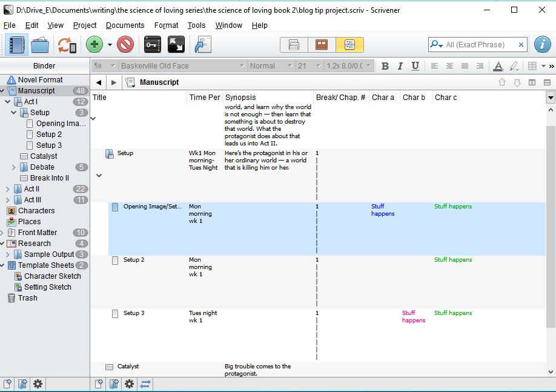Expand the Act II folder in Binder
The width and height of the screenshot is (556, 392).
click(x=8, y=189)
